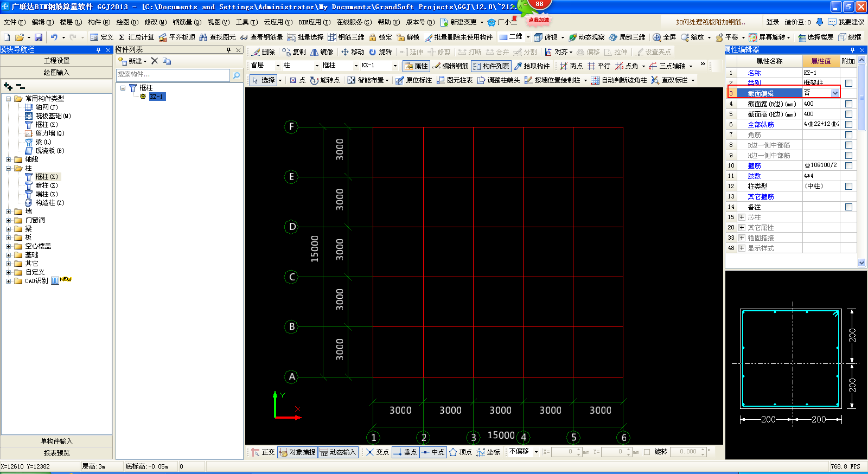Click the 删除 delete tool

tap(264, 52)
